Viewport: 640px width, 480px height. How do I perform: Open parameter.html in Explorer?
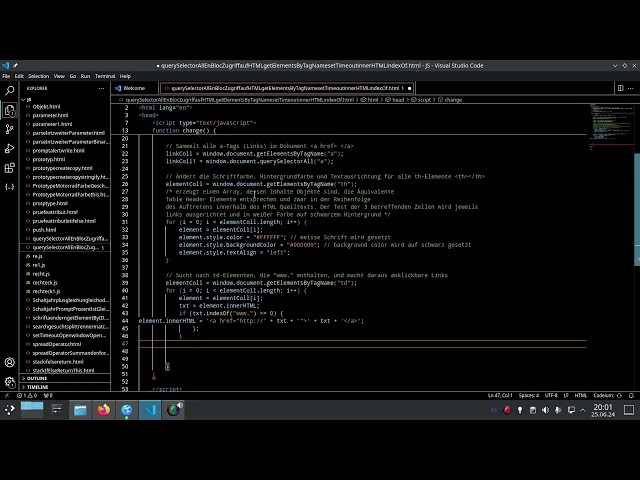tap(50, 116)
